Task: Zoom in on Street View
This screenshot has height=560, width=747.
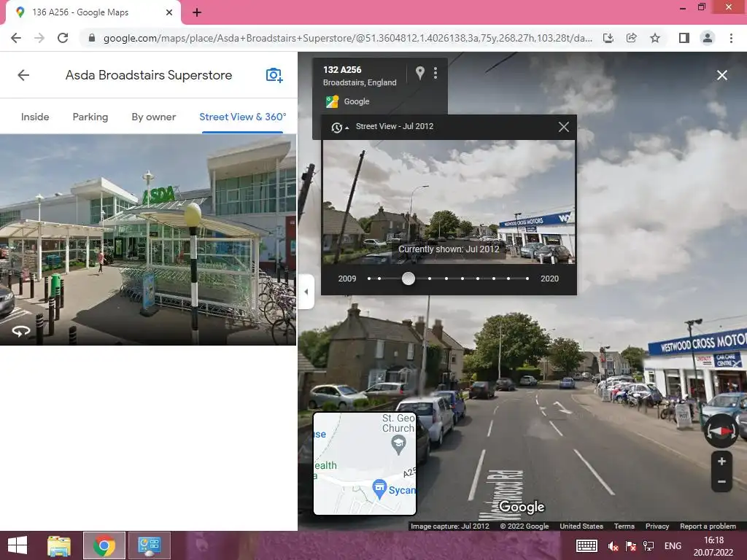Action: tap(721, 462)
